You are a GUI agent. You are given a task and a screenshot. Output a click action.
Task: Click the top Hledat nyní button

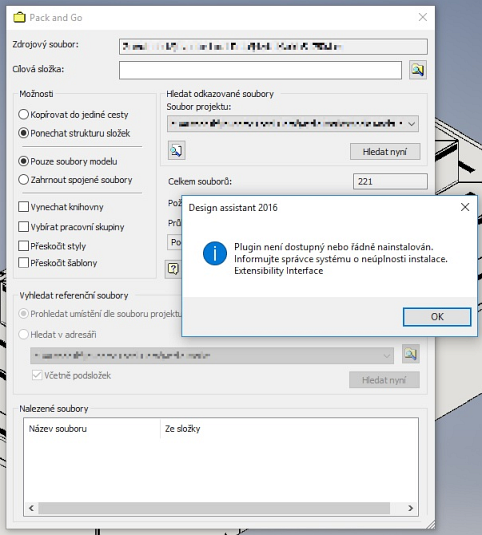pos(385,151)
